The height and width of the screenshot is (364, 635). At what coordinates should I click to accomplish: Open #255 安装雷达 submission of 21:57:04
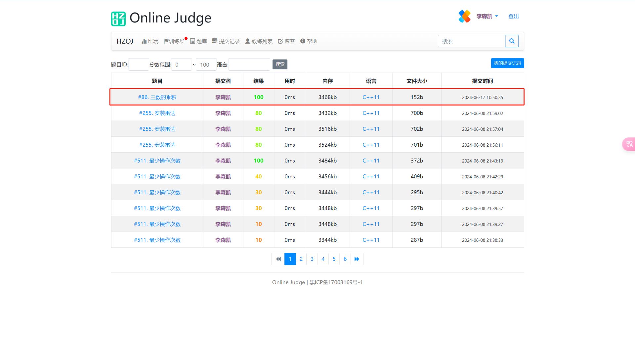[157, 129]
